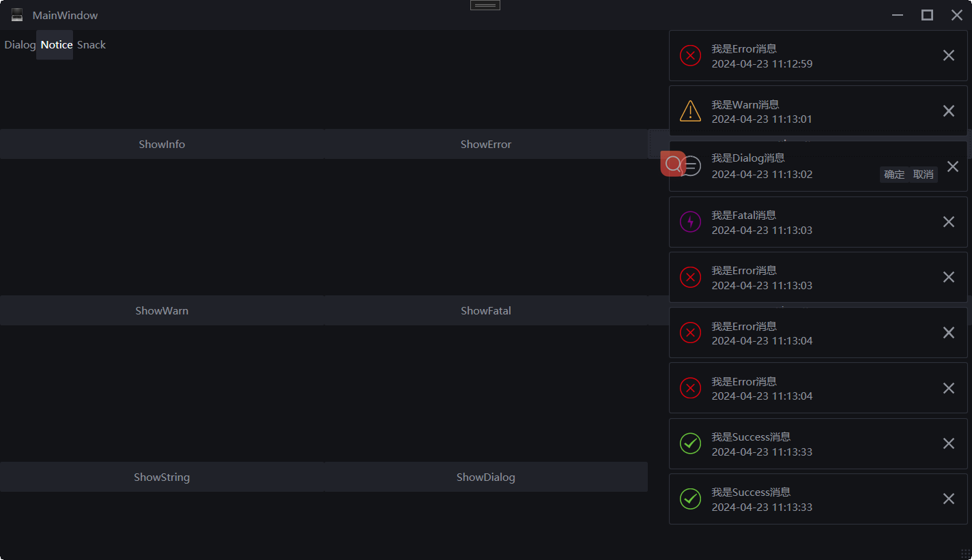Click the dialog speech bubble icon
972x560 pixels.
(692, 165)
